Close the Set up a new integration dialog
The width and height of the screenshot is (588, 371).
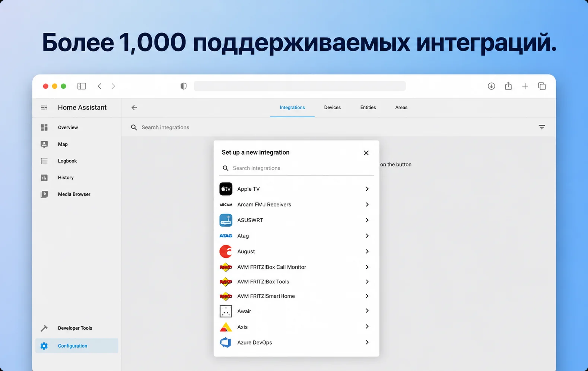366,153
